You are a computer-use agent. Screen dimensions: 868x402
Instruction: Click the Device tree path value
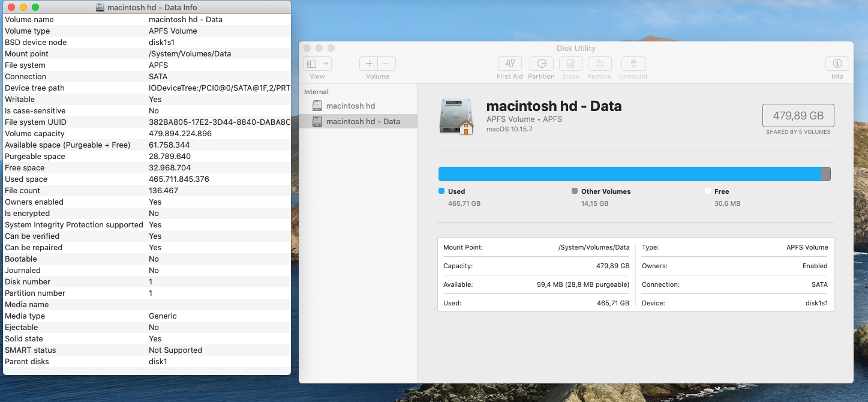pyautogui.click(x=220, y=88)
